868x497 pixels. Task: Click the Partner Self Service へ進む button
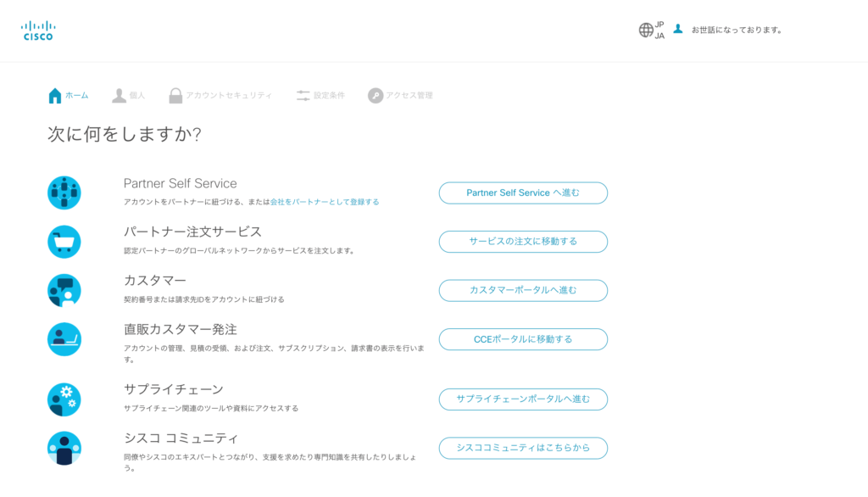click(x=523, y=193)
